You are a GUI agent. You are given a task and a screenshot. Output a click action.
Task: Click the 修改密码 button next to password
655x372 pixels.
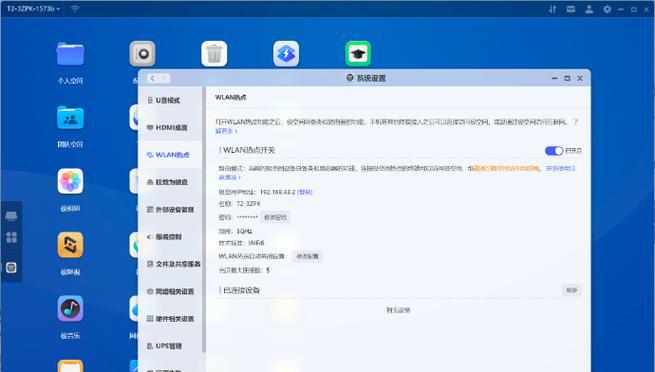tap(275, 218)
